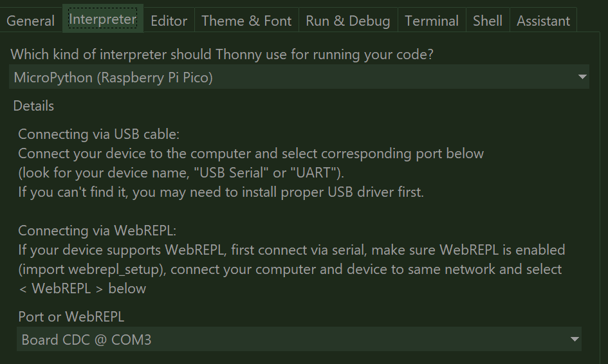Screen dimensions: 608x364
Task: Switch to the Terminal tab
Action: 432,21
